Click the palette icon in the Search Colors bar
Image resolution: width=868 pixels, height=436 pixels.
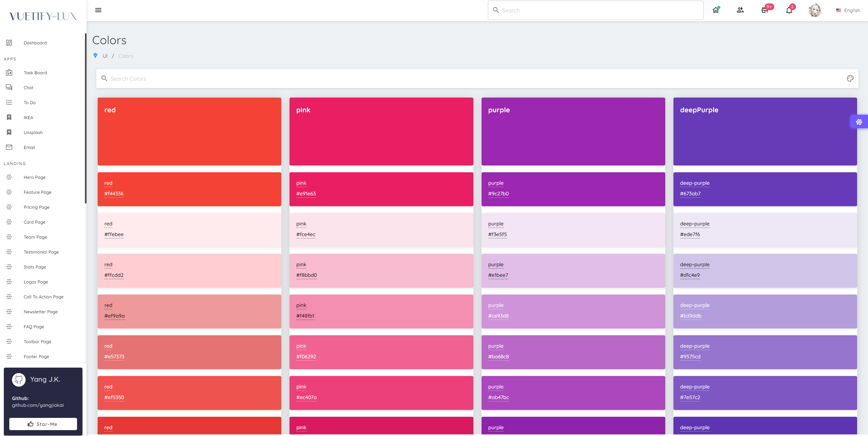(851, 79)
